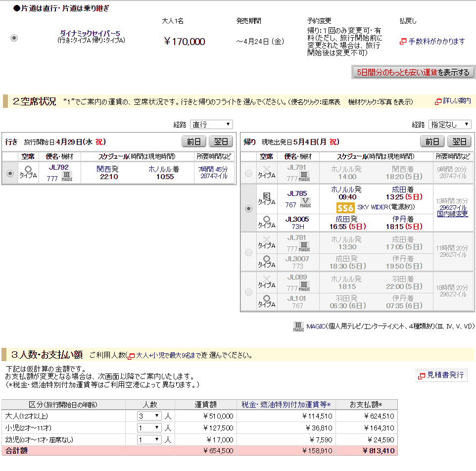This screenshot has height=471, width=476.
Task: Click the 73H aircraft link for JL3005
Action: 298,227
